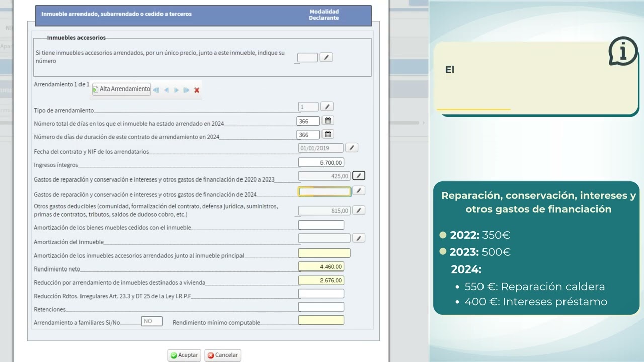Screen dimensions: 644x362
Task: Delete current arrendamiento with red X
Action: pos(197,90)
